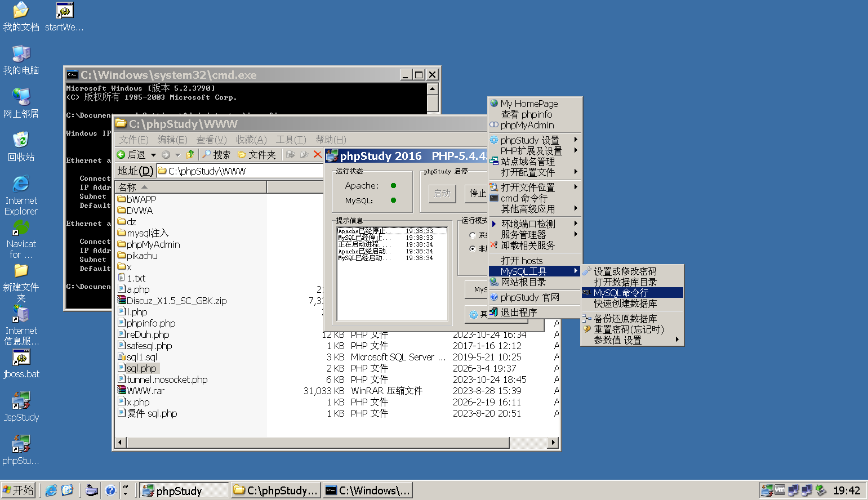The image size is (868, 500).
Task: Click the Internet Explorer quick launch icon
Action: pos(51,490)
